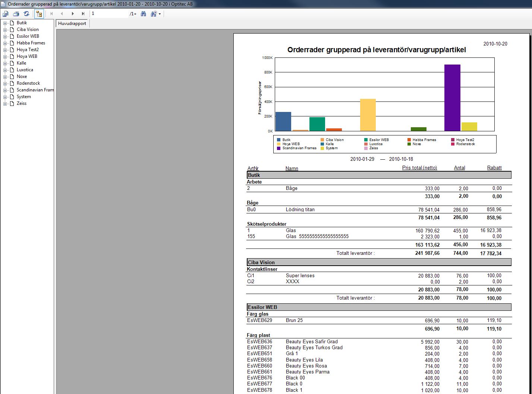Image resolution: width=532 pixels, height=394 pixels.
Task: Click the Skötselprodukter subgroup label
Action: click(267, 224)
